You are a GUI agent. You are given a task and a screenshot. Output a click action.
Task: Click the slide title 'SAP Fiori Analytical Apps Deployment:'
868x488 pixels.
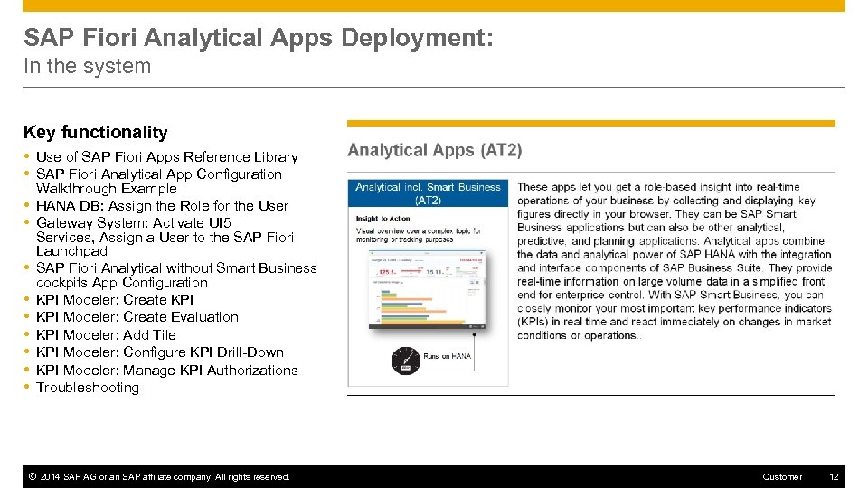(258, 38)
